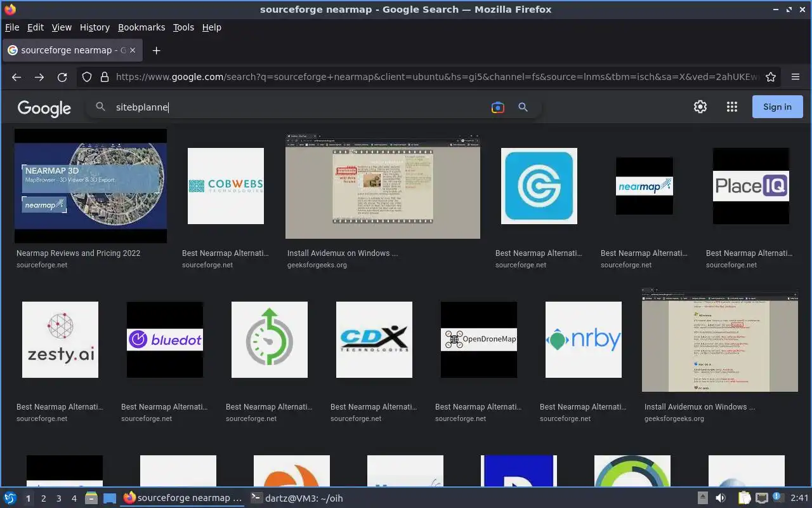The image size is (812, 508).
Task: Open Google apps grid
Action: pos(732,107)
